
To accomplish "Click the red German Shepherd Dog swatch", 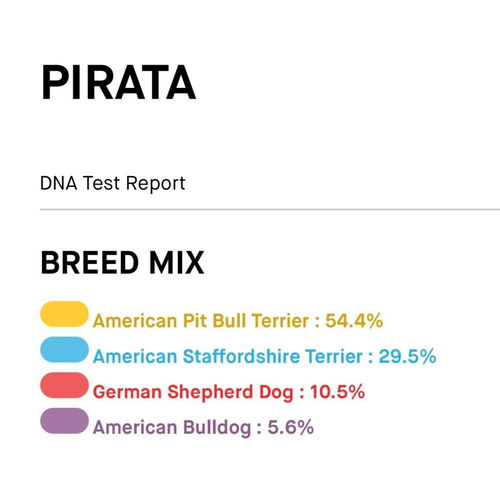I will (64, 385).
